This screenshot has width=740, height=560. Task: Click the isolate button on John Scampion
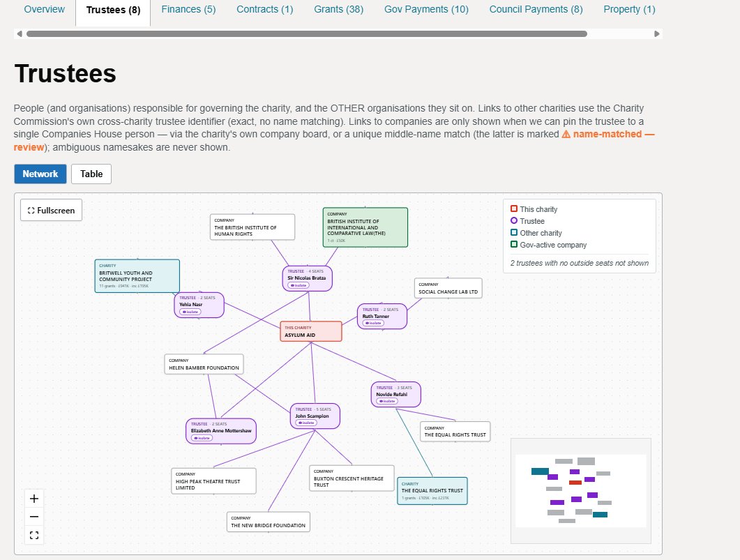point(306,423)
